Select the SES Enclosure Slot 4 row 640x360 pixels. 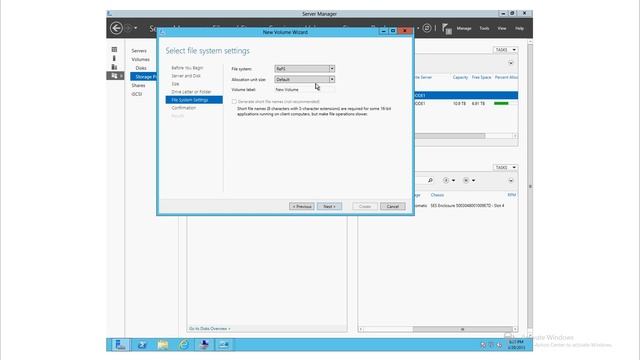click(x=466, y=206)
